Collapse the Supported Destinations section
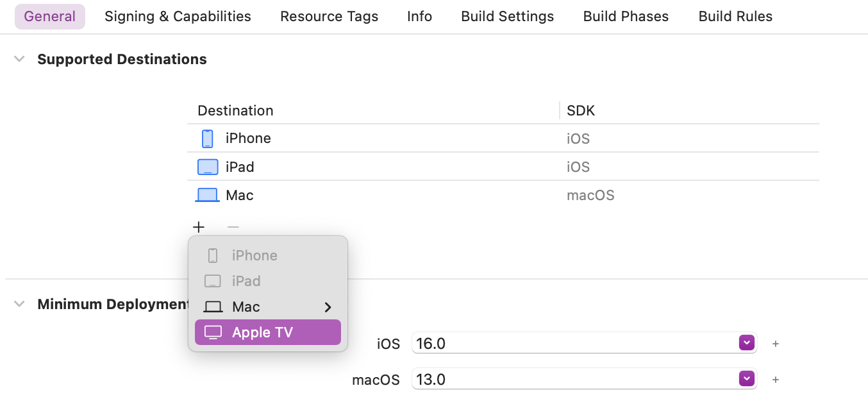868x413 pixels. click(20, 59)
